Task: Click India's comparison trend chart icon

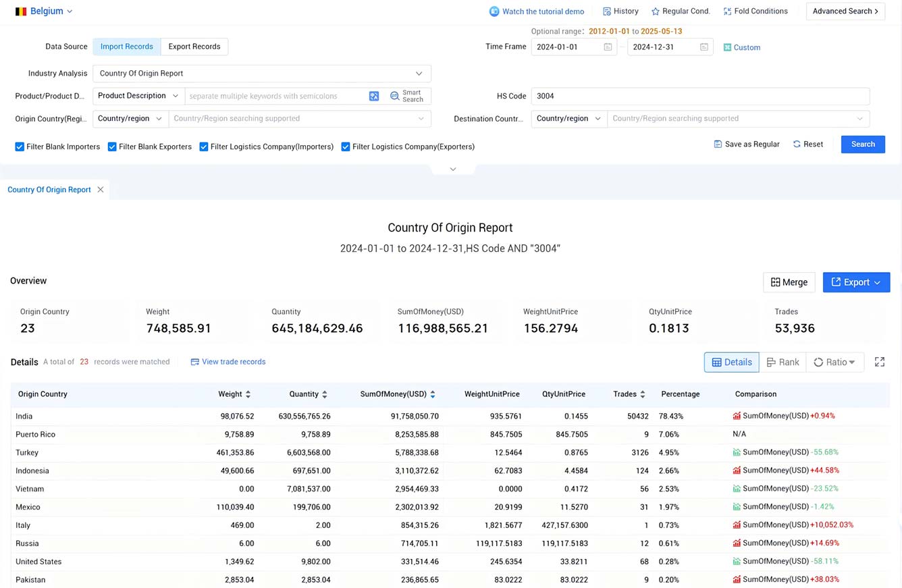Action: (737, 417)
